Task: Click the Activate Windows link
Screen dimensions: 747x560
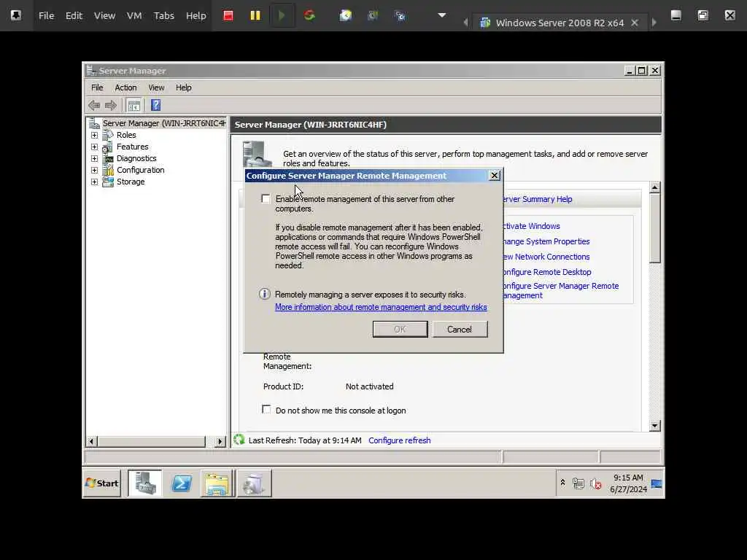Action: (532, 226)
